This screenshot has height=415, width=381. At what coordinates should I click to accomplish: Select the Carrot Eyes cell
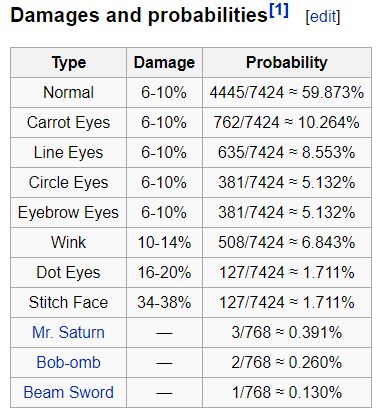[68, 122]
